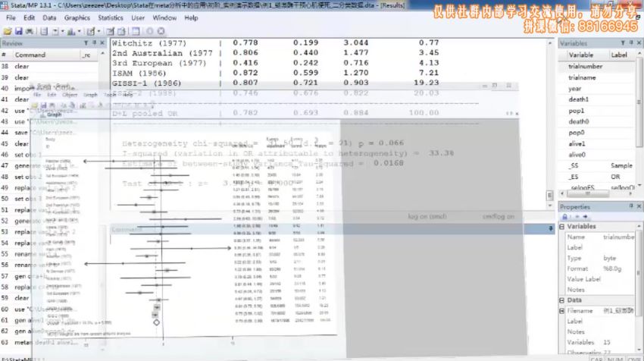The width and height of the screenshot is (644, 361).
Task: Close the Review panel
Action: 102,43
